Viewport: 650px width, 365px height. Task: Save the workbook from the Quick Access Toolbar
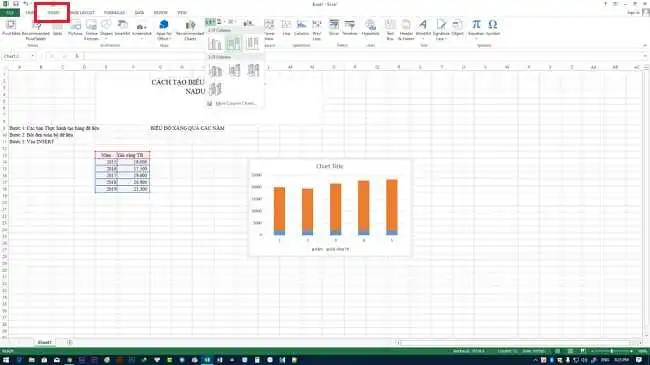16,4
